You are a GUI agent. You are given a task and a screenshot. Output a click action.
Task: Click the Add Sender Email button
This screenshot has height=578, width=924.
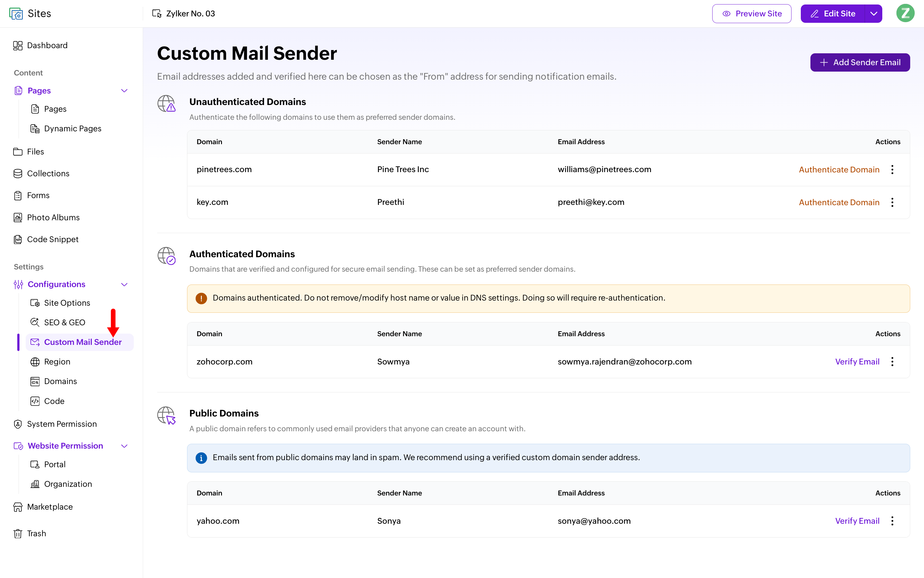click(x=860, y=62)
